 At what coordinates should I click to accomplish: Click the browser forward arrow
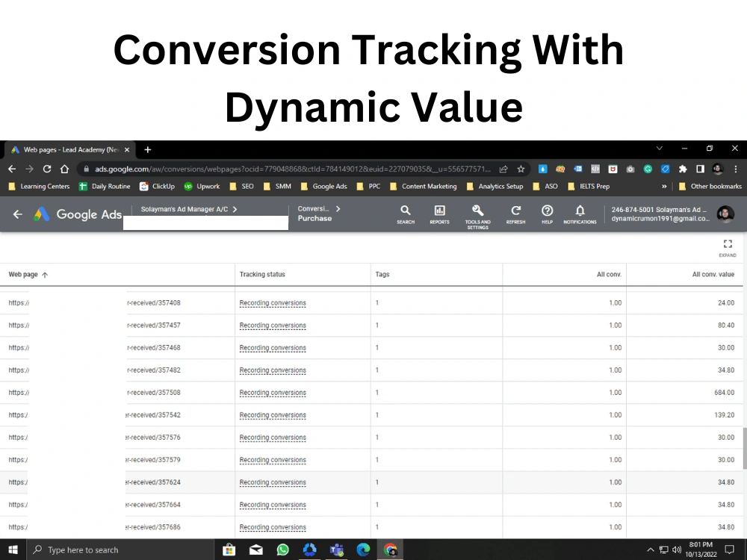pyautogui.click(x=30, y=169)
